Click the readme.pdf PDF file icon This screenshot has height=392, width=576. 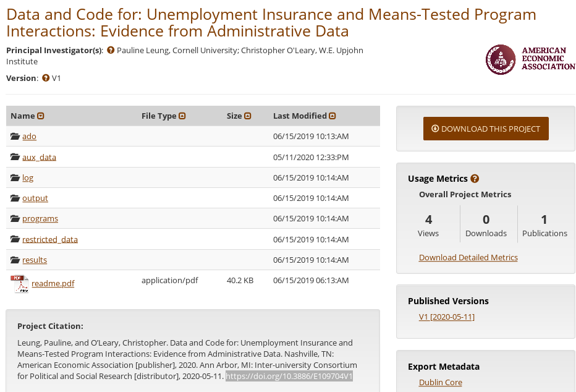[19, 283]
